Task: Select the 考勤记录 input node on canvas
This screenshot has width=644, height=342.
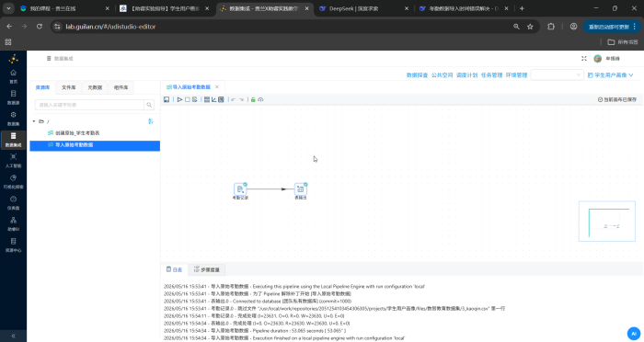Action: click(x=240, y=189)
